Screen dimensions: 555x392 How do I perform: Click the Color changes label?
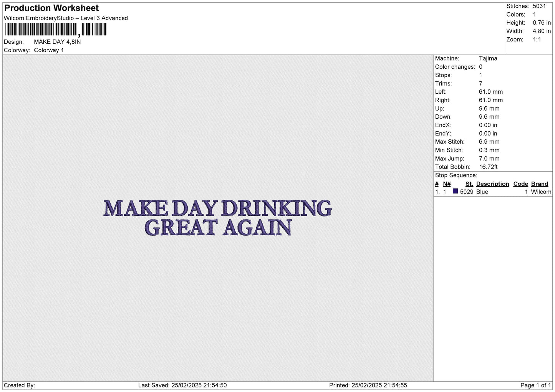tap(455, 67)
